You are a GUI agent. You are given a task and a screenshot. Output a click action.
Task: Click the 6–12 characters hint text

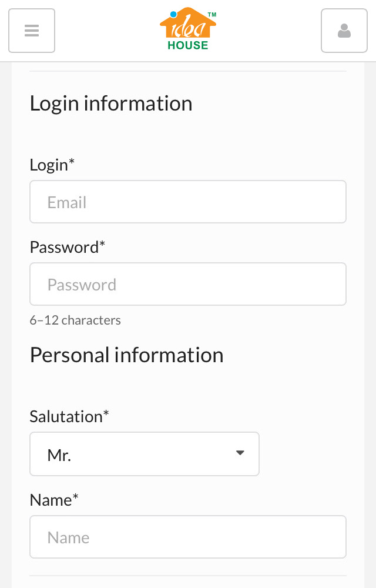click(75, 320)
